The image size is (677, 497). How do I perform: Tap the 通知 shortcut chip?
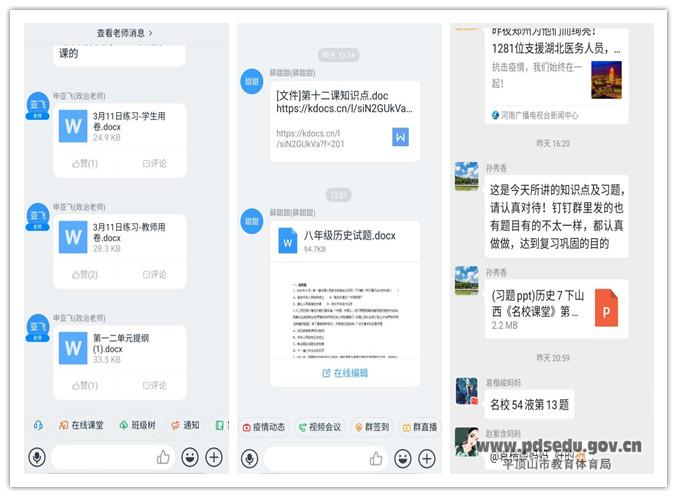tap(184, 425)
